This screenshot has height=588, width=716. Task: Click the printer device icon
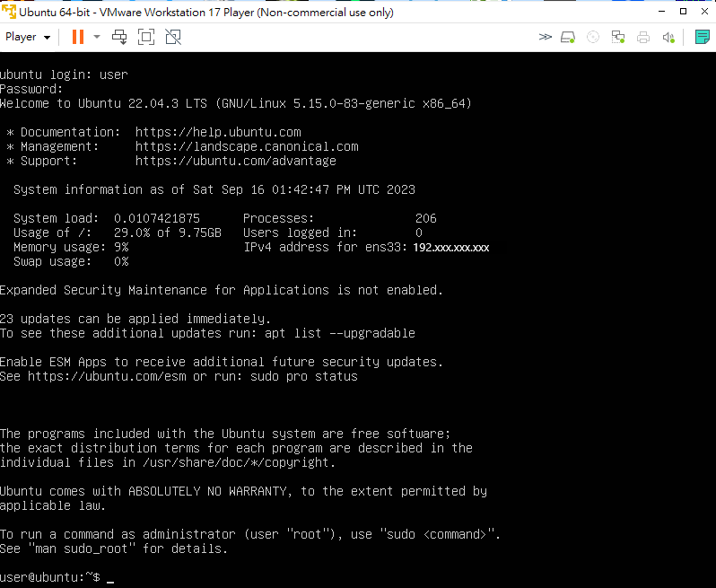643,37
